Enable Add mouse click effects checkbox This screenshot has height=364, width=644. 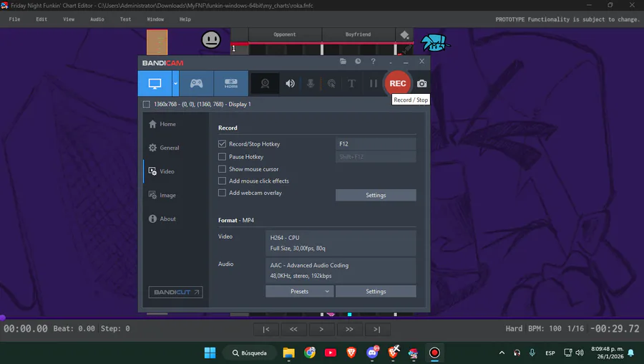[223, 181]
